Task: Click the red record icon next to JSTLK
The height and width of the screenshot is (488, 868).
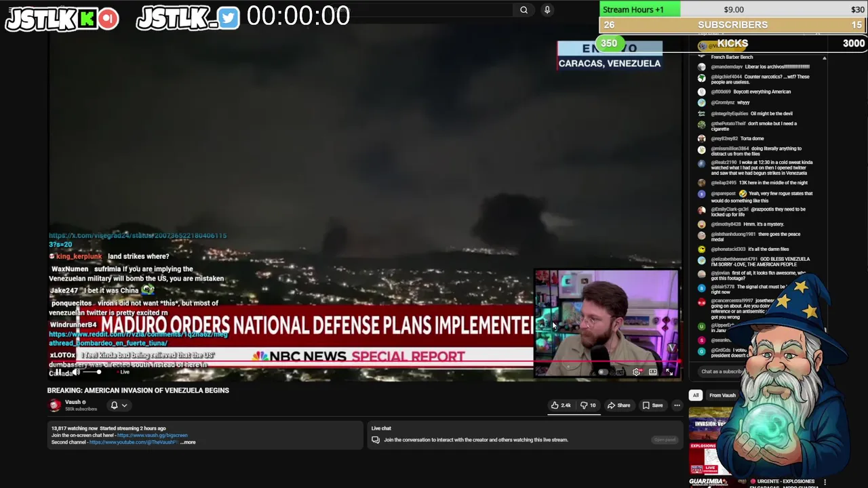Action: [108, 19]
